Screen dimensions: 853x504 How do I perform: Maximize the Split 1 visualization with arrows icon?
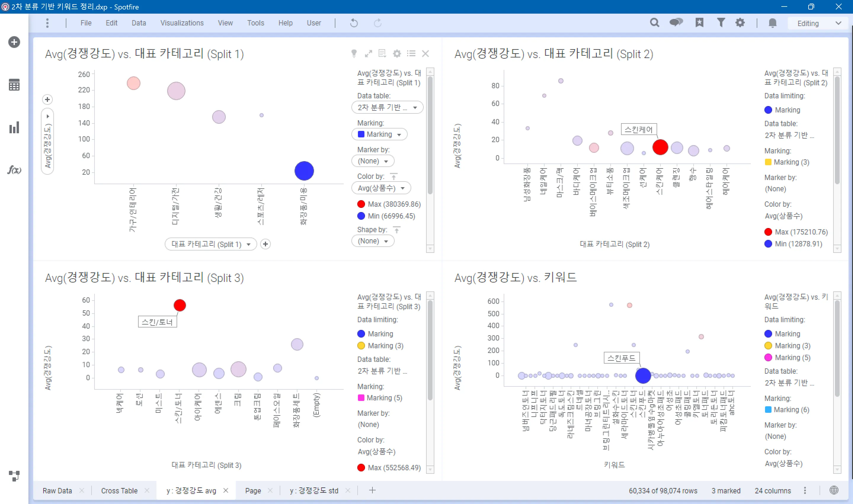[x=368, y=54]
